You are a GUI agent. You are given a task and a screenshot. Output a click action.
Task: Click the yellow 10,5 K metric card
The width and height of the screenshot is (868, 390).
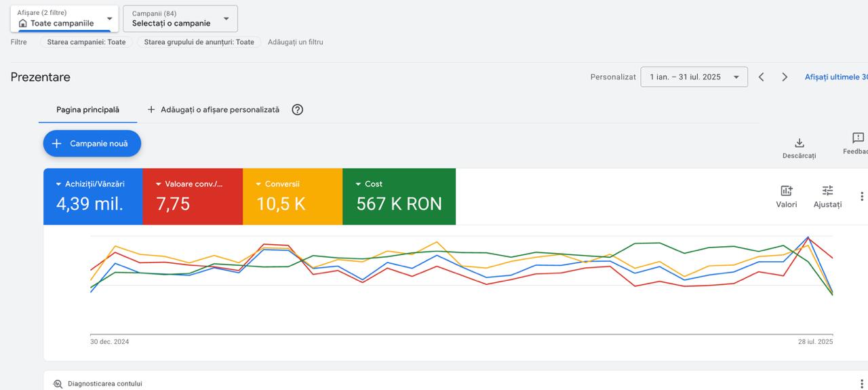tap(293, 197)
